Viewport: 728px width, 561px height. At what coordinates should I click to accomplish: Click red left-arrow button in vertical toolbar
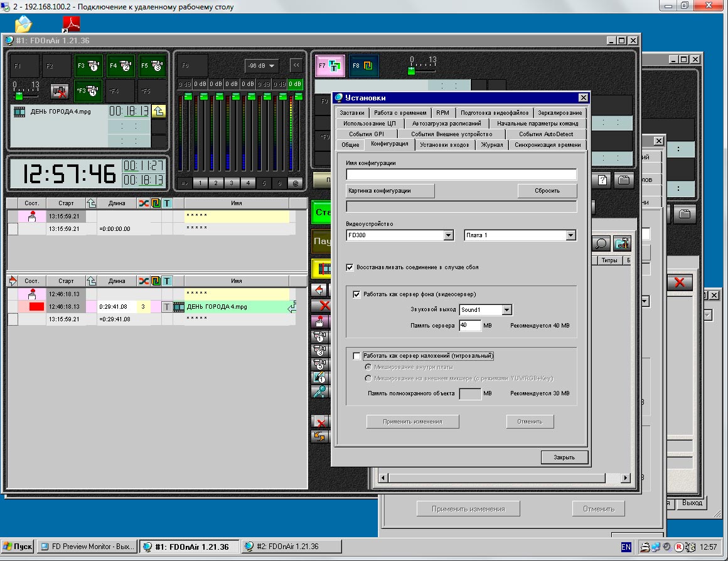coord(320,291)
